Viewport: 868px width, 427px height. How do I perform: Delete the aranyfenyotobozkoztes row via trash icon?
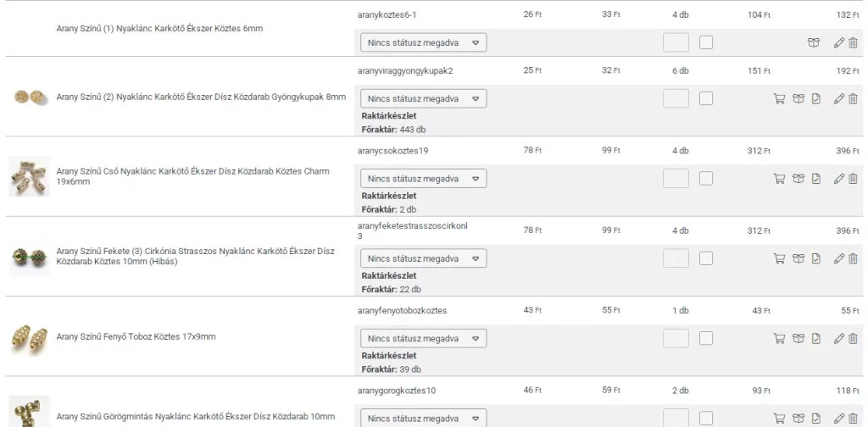tap(853, 339)
